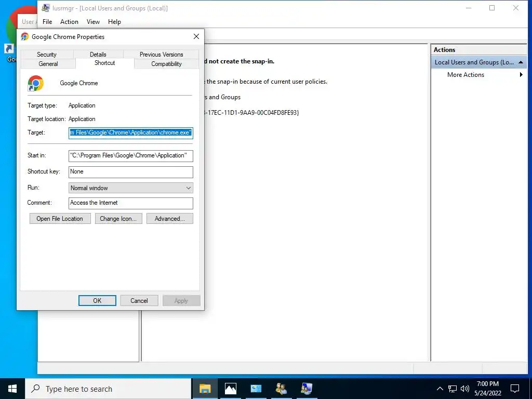This screenshot has height=399, width=532.
Task: Close the Google Chrome Properties dialog
Action: pyautogui.click(x=196, y=36)
